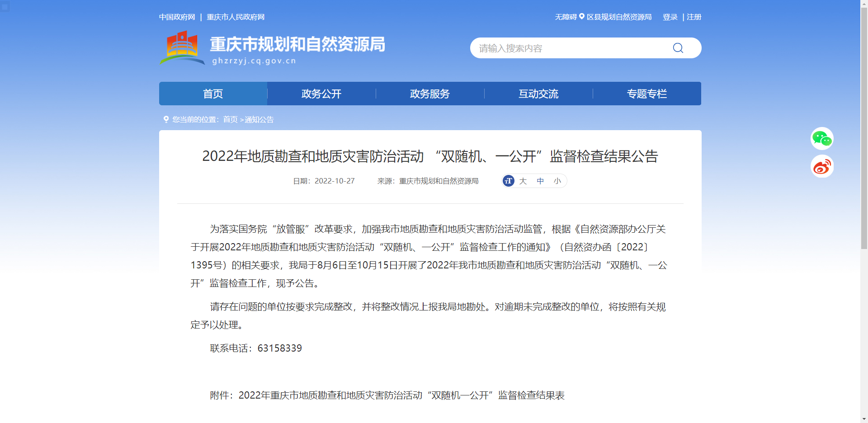Screen dimensions: 868x423
Task: Click the scrollbar up arrow
Action: tap(863, 5)
